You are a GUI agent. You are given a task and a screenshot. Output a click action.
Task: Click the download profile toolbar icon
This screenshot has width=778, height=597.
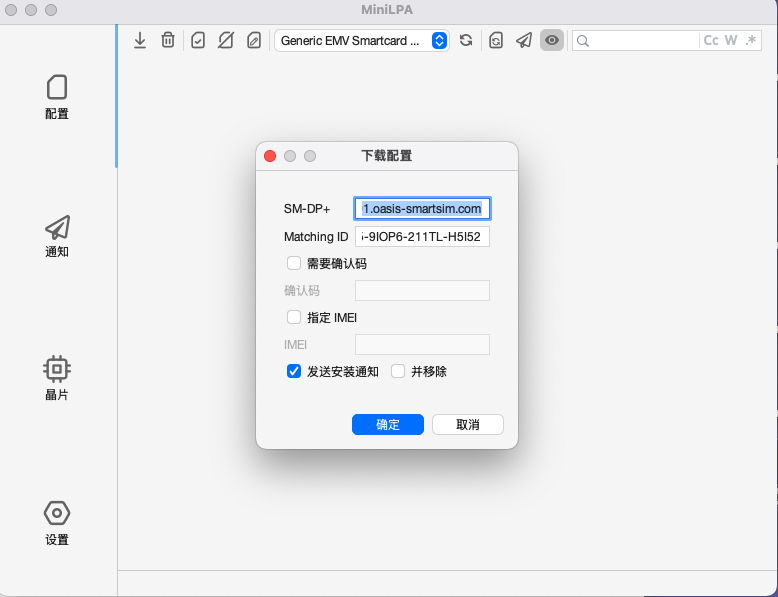tap(140, 40)
